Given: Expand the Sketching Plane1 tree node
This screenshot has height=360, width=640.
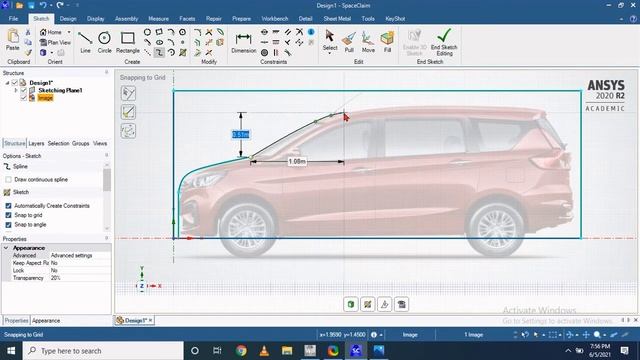Looking at the screenshot, I should [x=16, y=90].
